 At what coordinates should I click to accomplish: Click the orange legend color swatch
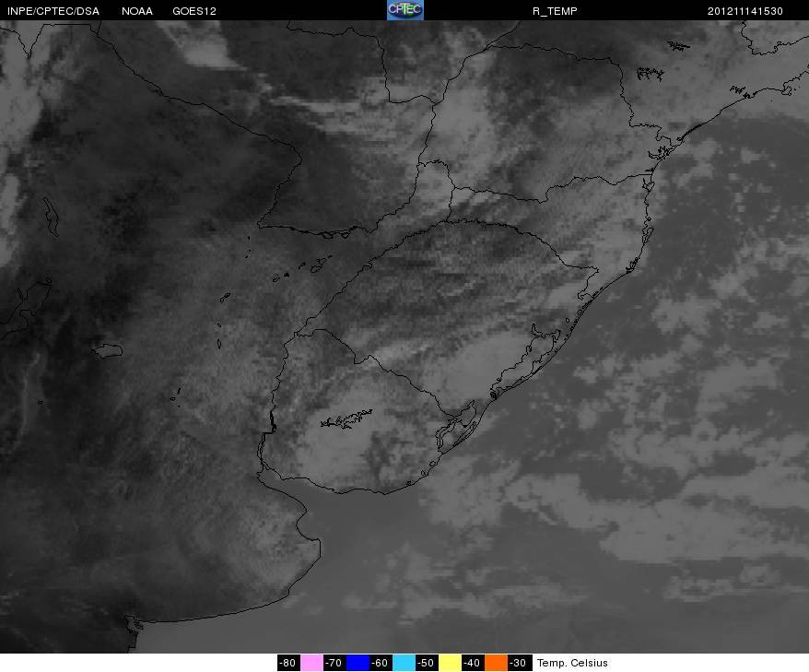(496, 663)
